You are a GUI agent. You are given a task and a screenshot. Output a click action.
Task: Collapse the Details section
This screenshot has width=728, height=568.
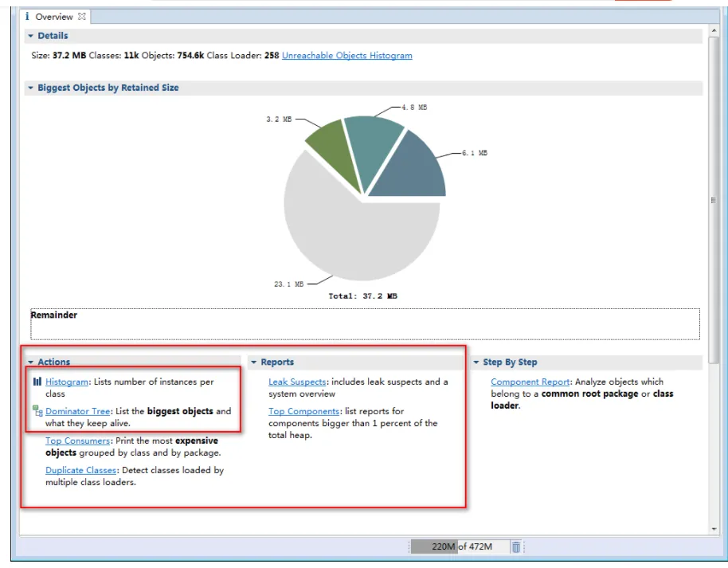[30, 36]
